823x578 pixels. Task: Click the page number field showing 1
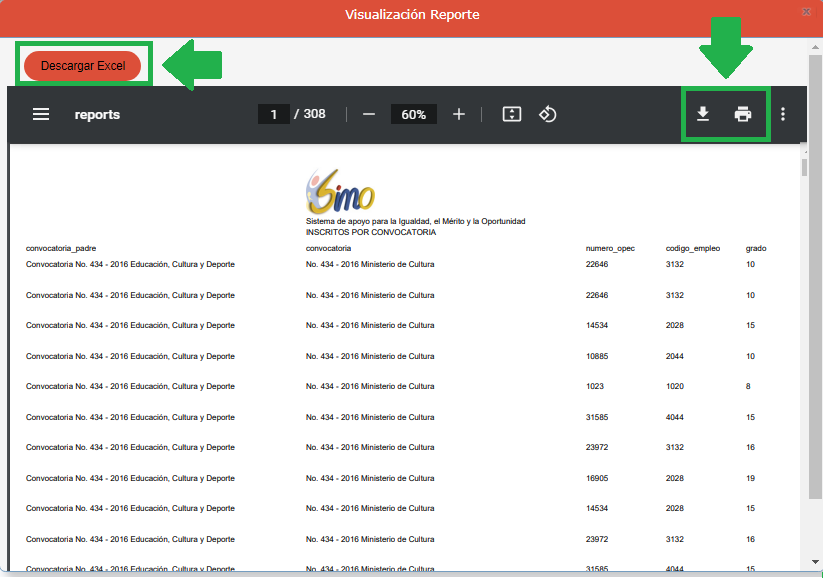[x=273, y=114]
